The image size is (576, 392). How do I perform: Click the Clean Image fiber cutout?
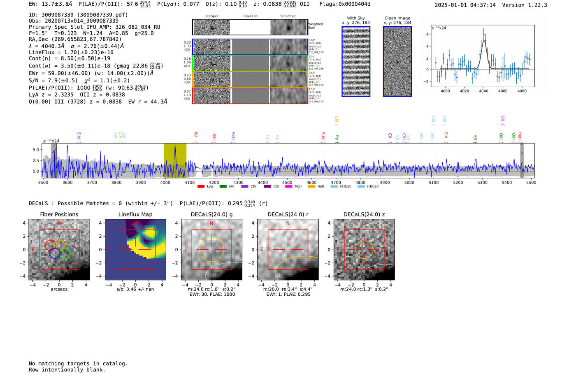[x=397, y=61]
